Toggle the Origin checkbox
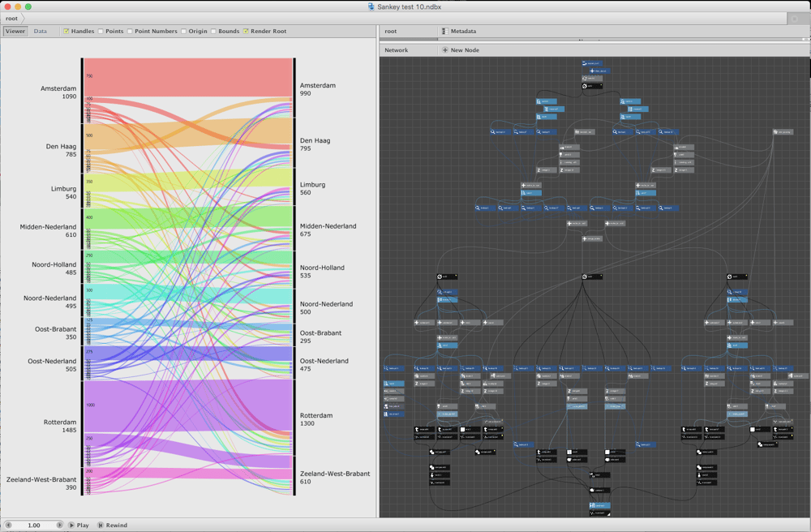 coord(183,31)
